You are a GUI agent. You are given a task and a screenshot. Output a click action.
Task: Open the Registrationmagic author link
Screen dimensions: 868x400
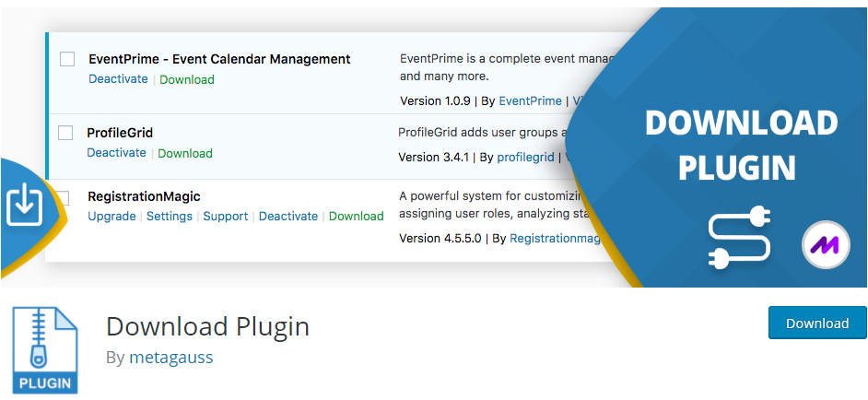556,238
